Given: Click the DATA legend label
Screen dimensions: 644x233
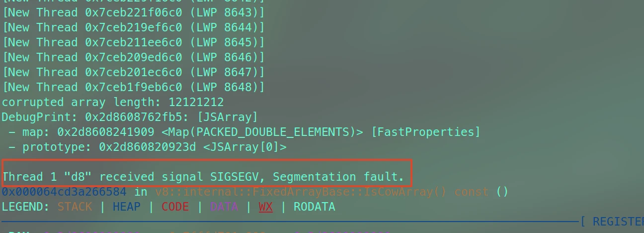Looking at the screenshot, I should pyautogui.click(x=224, y=207).
